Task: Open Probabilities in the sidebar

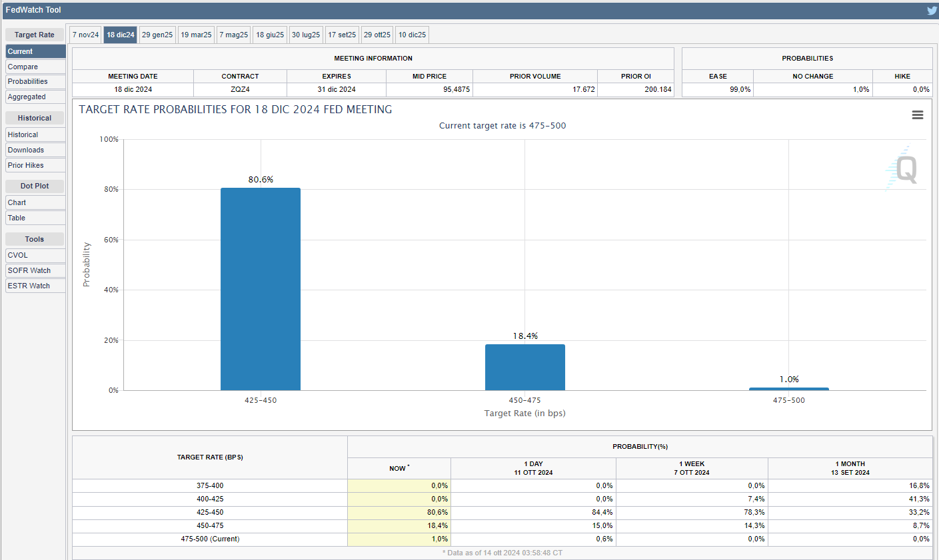Action: [x=35, y=81]
